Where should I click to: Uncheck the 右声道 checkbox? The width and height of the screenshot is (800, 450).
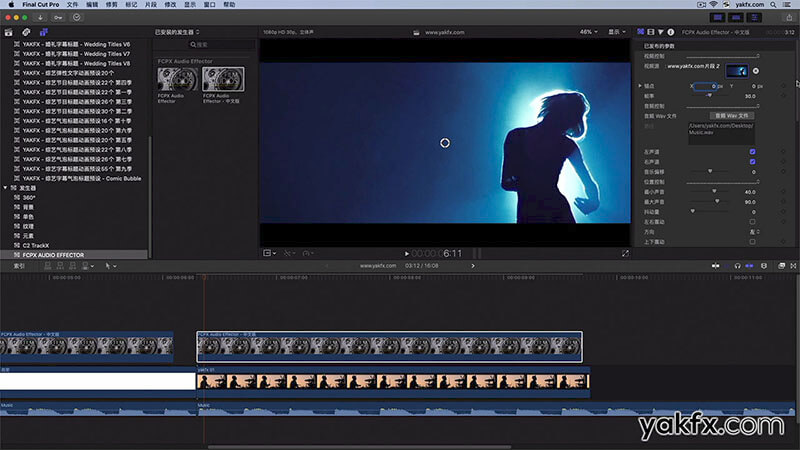[753, 162]
